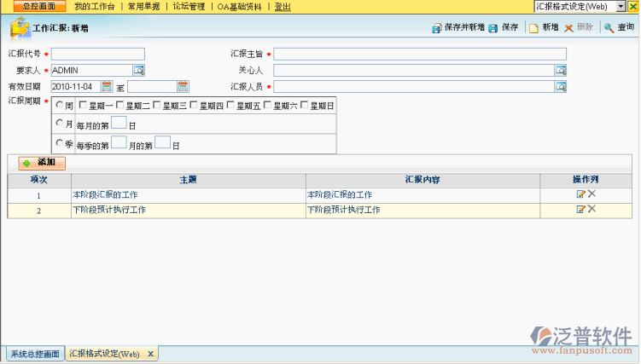Open the start date calendar picker icon
This screenshot has width=641, height=364.
click(107, 86)
